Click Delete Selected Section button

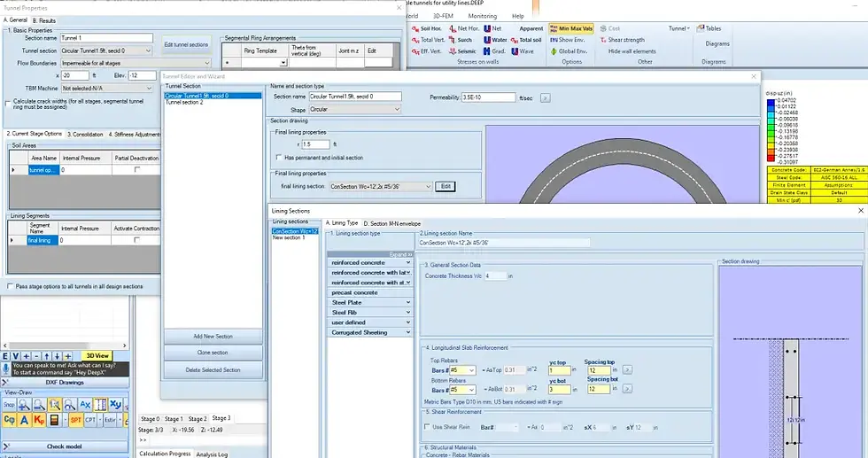pos(213,370)
